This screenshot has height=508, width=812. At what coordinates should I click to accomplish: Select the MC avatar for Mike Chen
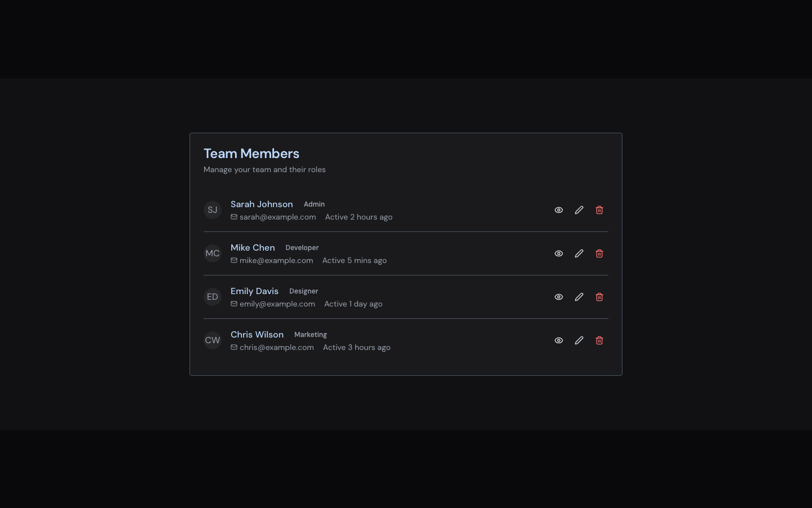click(x=213, y=253)
